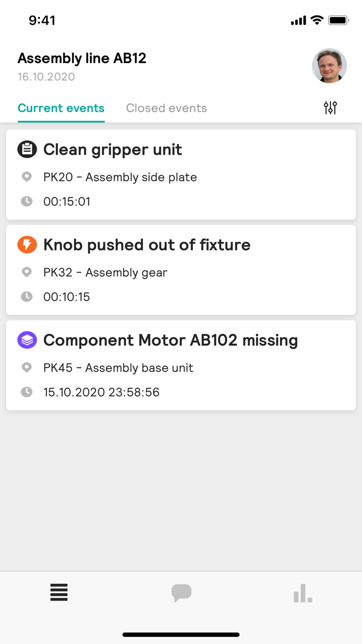Viewport: 362px width, 644px height.
Task: Tap the purple layers component icon
Action: point(27,340)
